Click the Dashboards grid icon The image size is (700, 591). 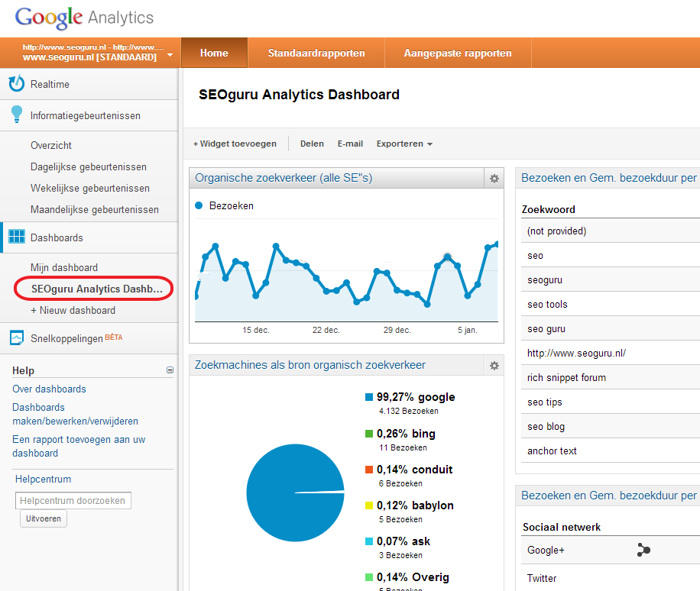tap(17, 237)
